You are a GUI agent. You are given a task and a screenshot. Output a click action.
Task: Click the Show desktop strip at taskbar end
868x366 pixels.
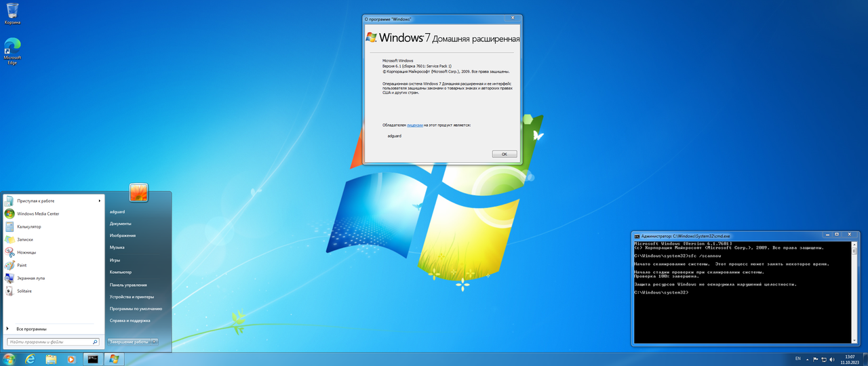point(865,359)
